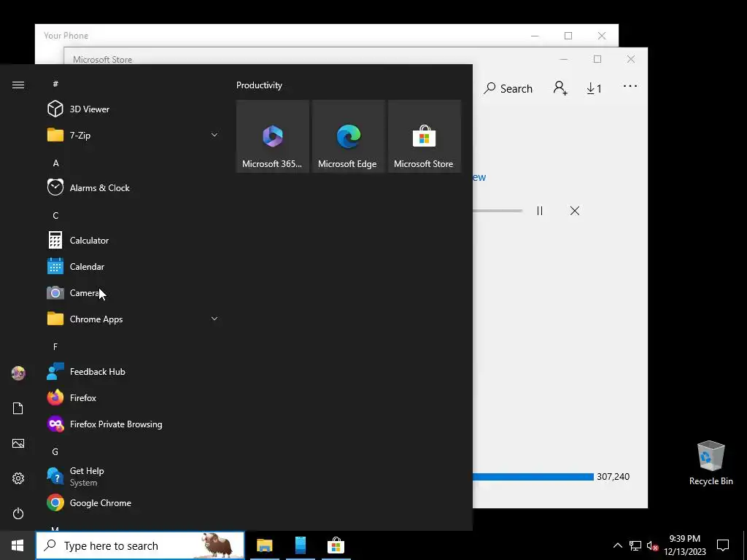This screenshot has height=560, width=747.
Task: Open Microsoft Store sign-in account icon
Action: click(x=560, y=88)
